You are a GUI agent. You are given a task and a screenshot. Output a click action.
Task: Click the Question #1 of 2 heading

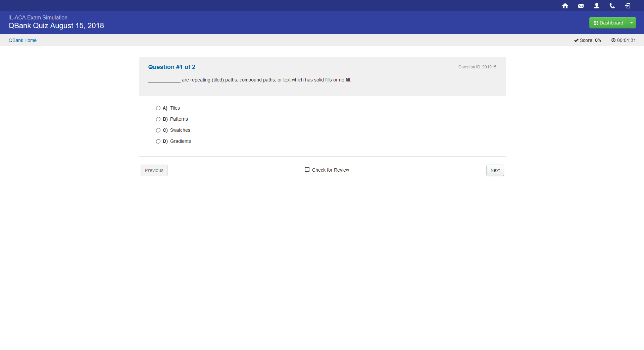tap(171, 67)
